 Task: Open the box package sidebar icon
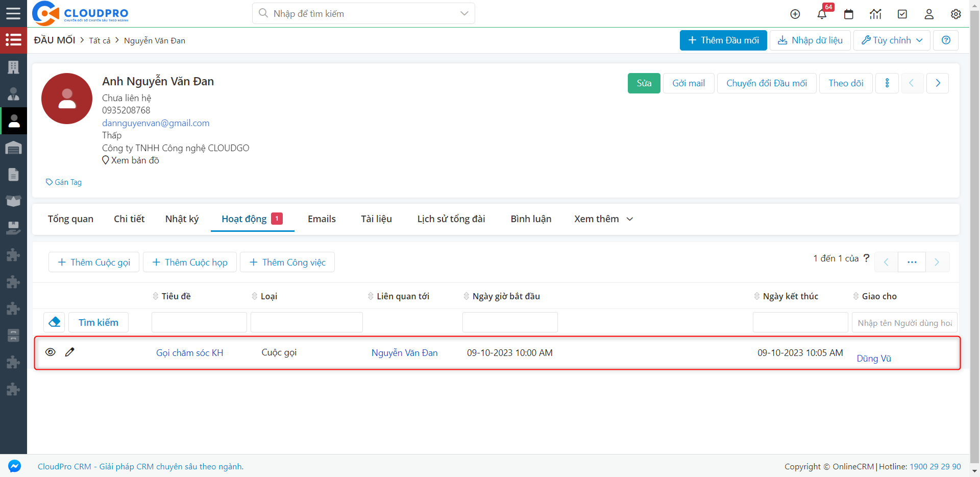[x=13, y=201]
